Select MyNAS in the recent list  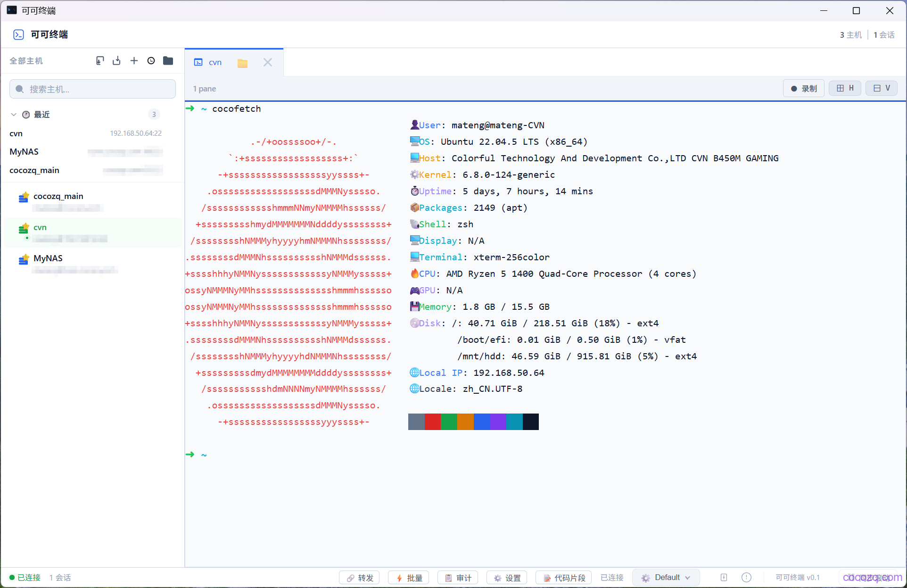pos(86,152)
